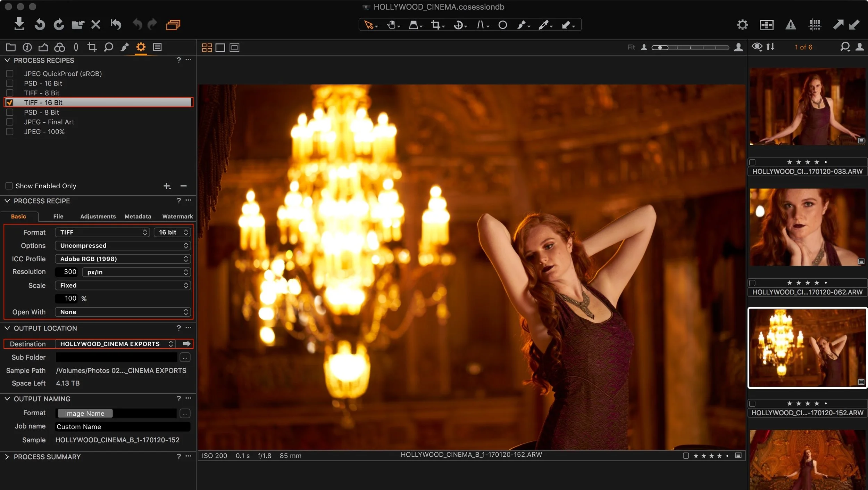
Task: Enable the TIFF - 8 Bit recipe checkbox
Action: coord(10,93)
